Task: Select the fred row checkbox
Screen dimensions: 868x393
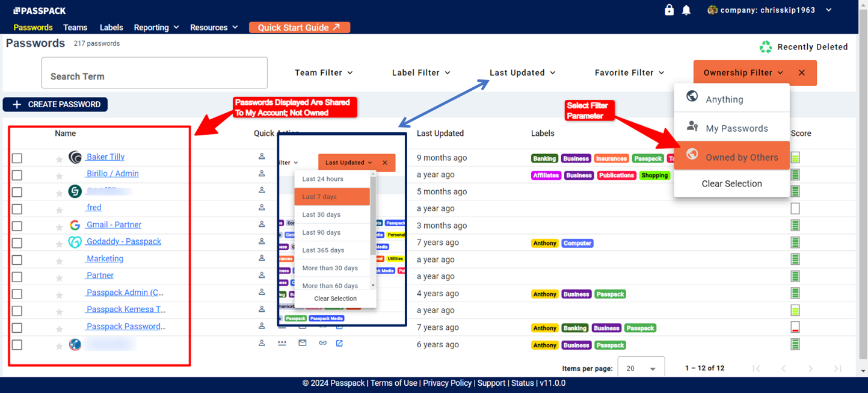Action: pyautogui.click(x=17, y=209)
